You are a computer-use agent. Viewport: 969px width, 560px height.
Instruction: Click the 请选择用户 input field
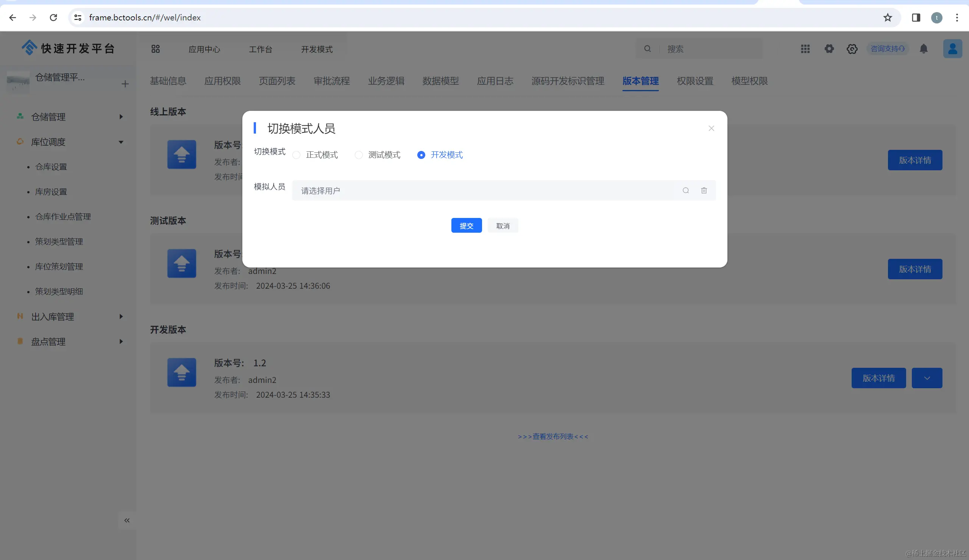pos(485,190)
